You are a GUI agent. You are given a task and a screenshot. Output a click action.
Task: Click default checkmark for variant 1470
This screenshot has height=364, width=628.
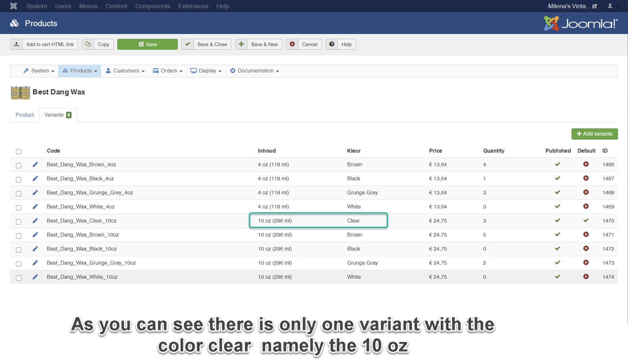click(x=586, y=220)
